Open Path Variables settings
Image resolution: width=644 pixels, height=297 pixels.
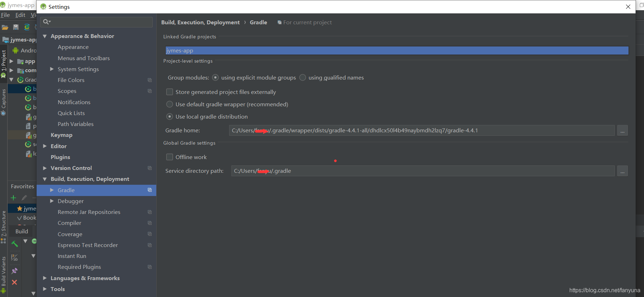pyautogui.click(x=76, y=124)
